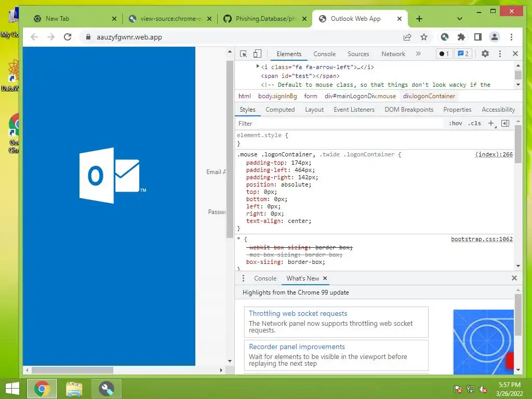Show more DevTools tabs chevron

click(x=418, y=54)
